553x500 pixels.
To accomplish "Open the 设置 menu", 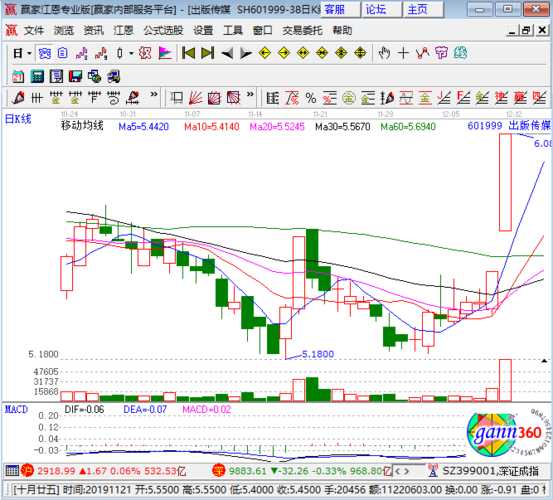I will [x=203, y=31].
